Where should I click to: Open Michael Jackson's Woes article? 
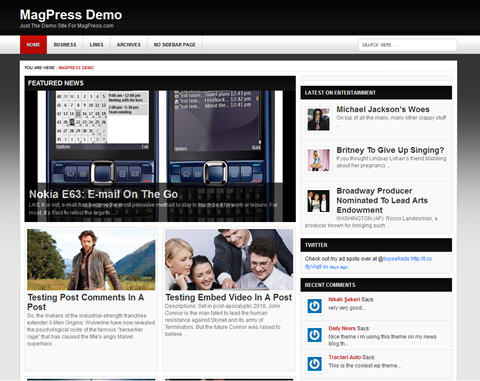[x=383, y=109]
